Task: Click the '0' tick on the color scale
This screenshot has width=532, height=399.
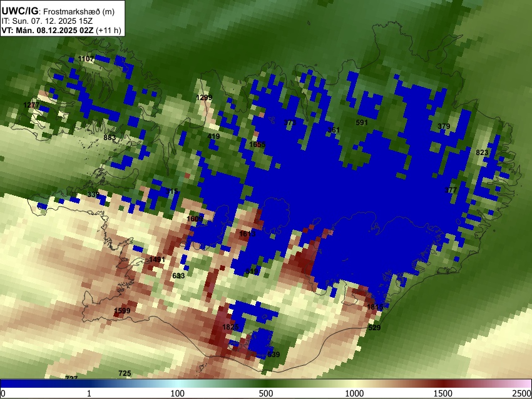Action: coord(3,393)
